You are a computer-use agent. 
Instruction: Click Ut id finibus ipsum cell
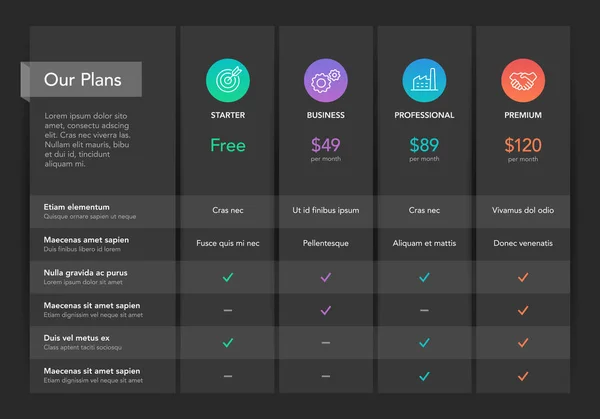[326, 210]
